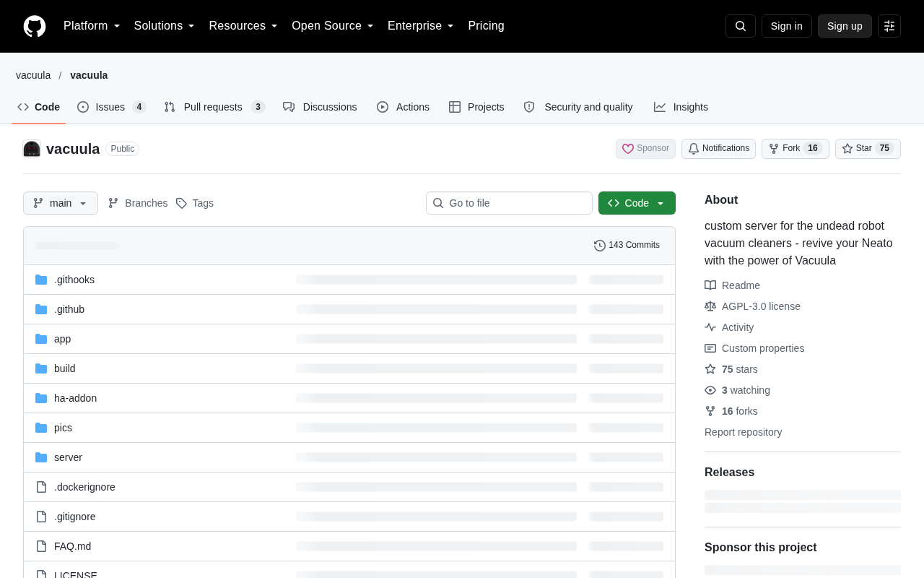924x578 pixels.
Task: Click the Notifications bell button
Action: click(x=718, y=149)
